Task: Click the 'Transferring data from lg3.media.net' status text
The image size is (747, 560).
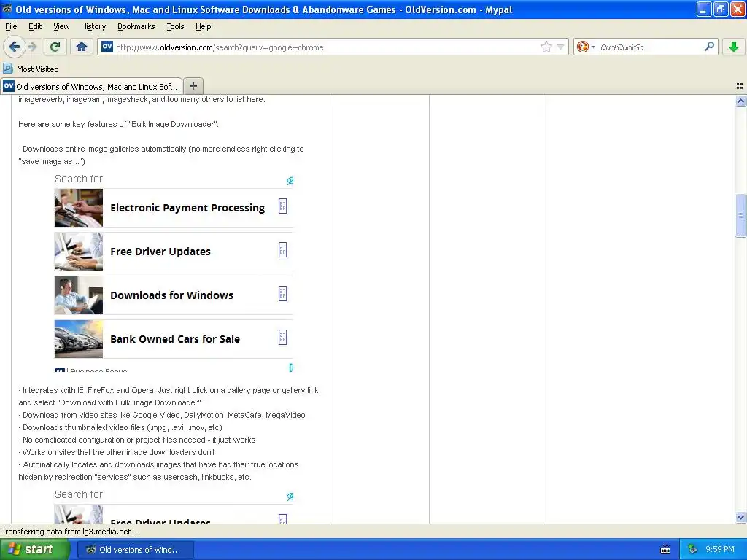Action: pyautogui.click(x=69, y=532)
